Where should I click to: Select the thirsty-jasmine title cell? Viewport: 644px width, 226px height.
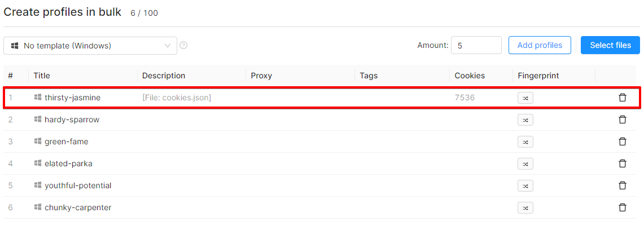pyautogui.click(x=72, y=98)
